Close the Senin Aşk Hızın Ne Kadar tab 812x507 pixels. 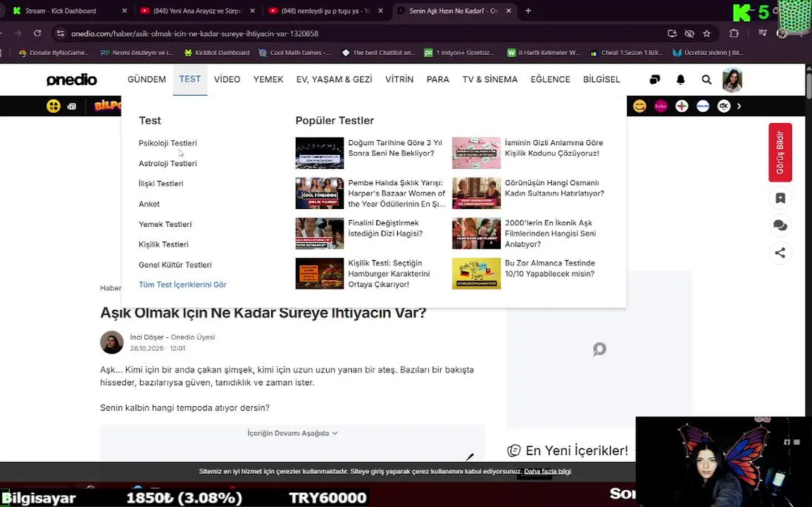click(x=508, y=11)
